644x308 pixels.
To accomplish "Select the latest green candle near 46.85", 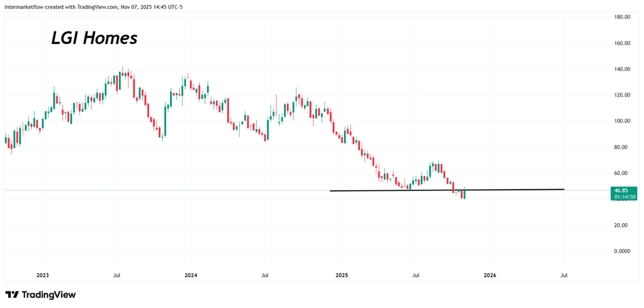I will [x=464, y=194].
